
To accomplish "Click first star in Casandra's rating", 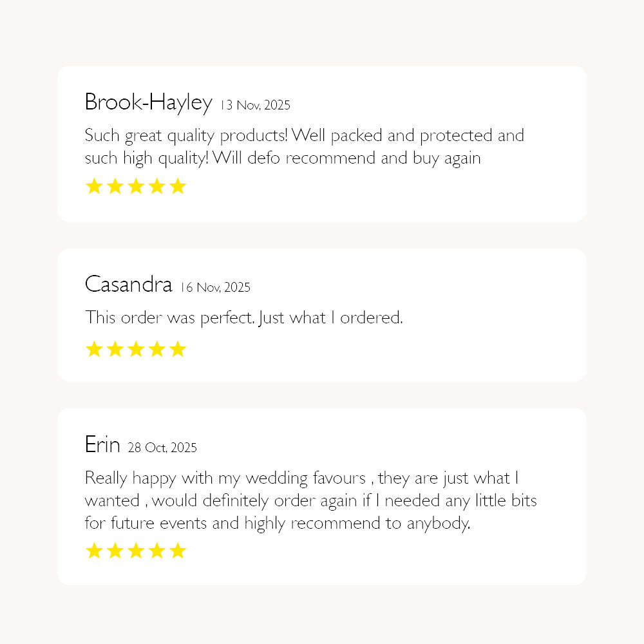I will tap(94, 350).
